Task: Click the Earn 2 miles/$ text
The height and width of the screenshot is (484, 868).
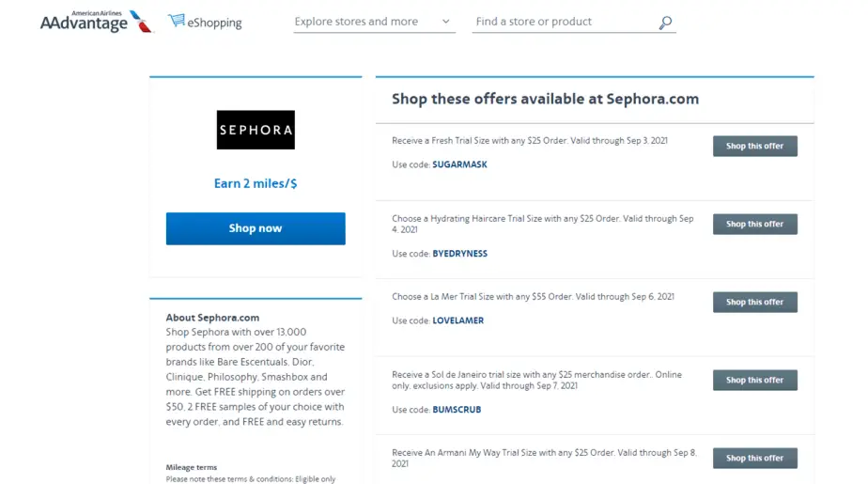Action: 256,184
